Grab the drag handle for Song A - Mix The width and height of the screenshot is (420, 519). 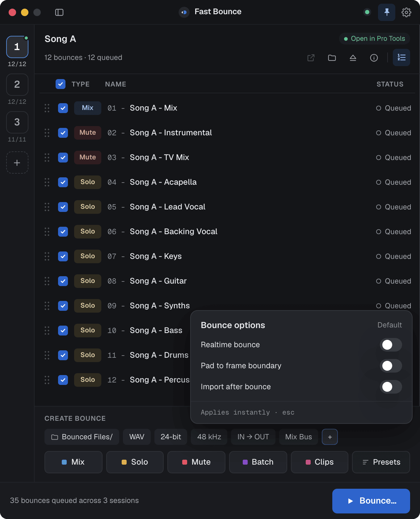[x=47, y=108]
